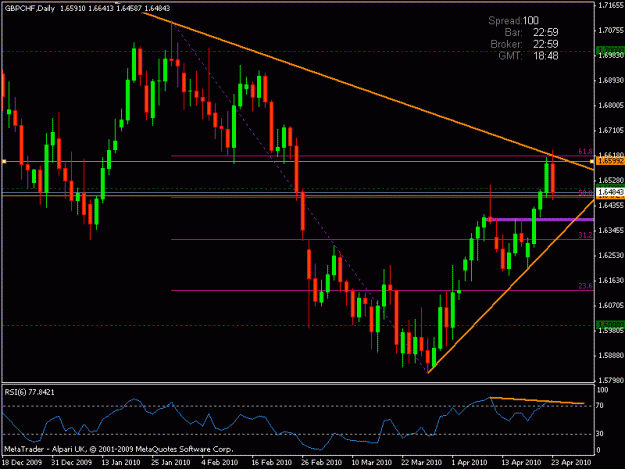The width and height of the screenshot is (625, 469).
Task: Click the Broker: 22:59 time readout
Action: (x=524, y=44)
